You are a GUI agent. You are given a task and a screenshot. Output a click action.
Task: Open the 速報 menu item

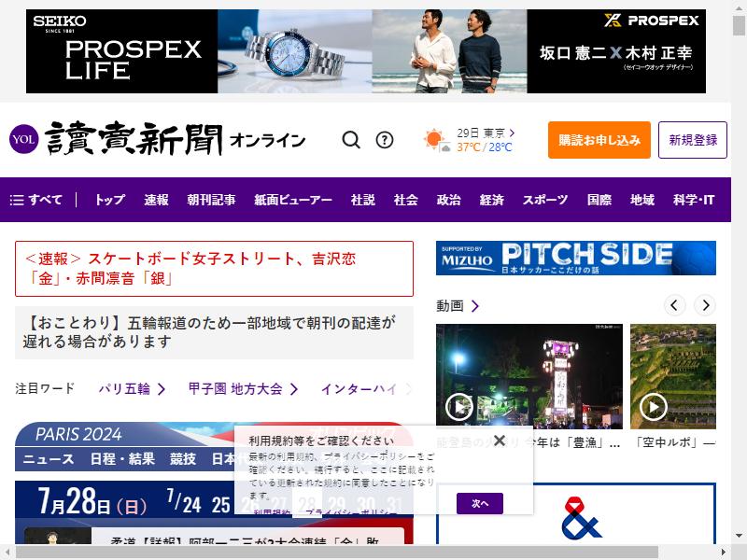(156, 200)
